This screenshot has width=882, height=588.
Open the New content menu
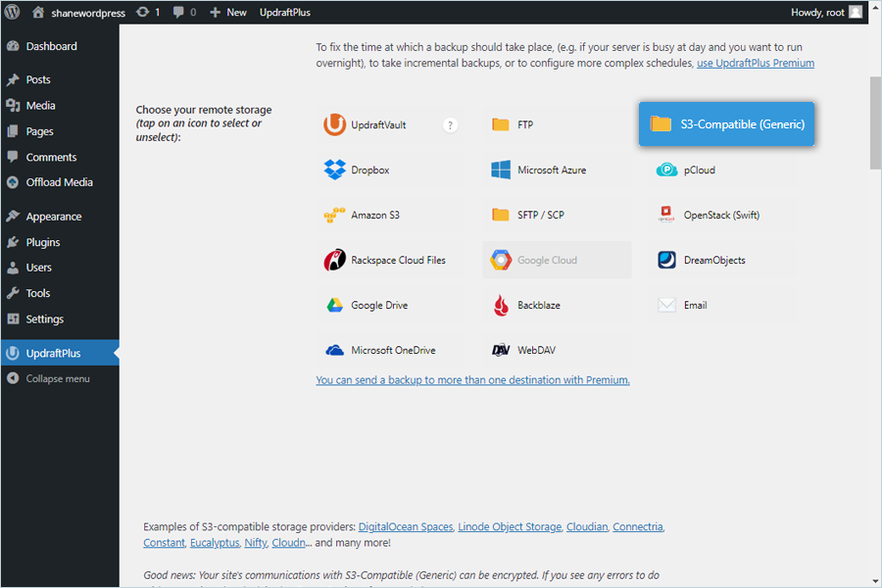(x=227, y=12)
